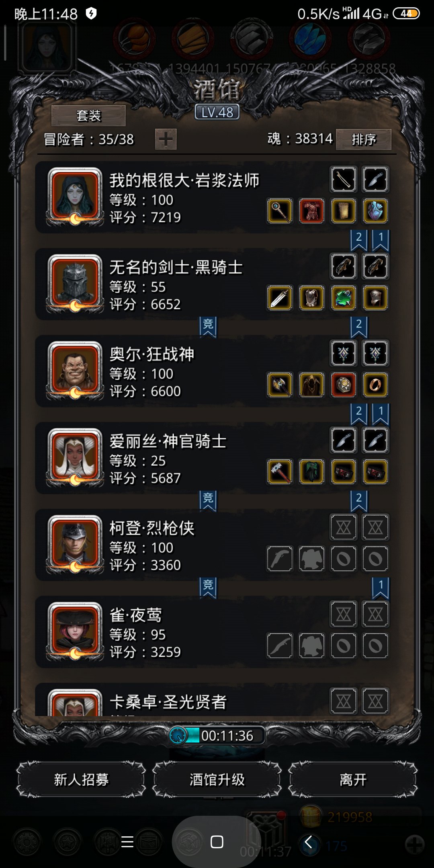This screenshot has height=868, width=434.
Task: Tap the plus icon beside 冒险者 count
Action: pyautogui.click(x=166, y=139)
